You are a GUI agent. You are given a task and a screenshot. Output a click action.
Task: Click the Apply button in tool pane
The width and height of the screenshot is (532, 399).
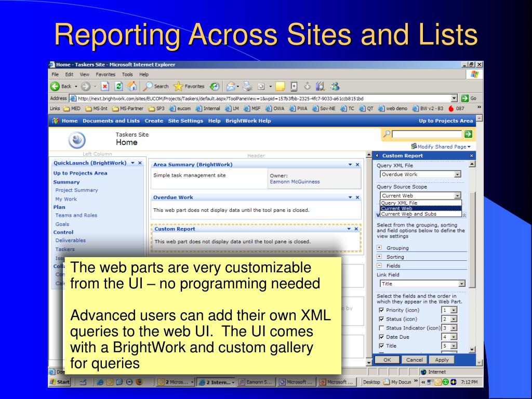442,360
